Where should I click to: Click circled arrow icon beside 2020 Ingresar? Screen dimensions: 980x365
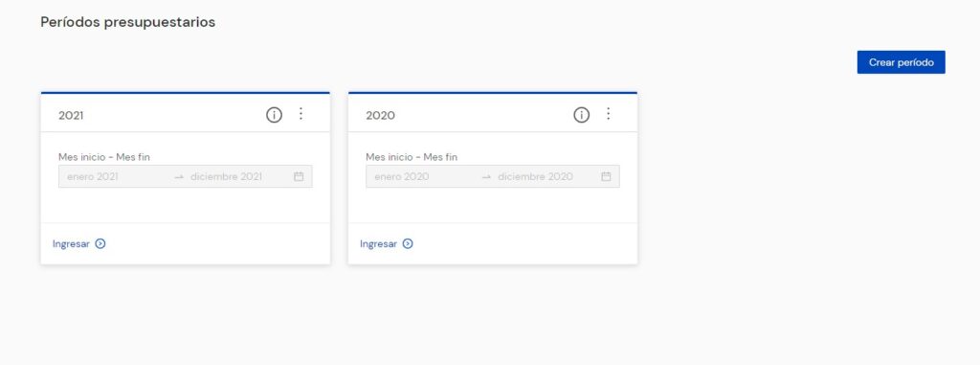[408, 244]
